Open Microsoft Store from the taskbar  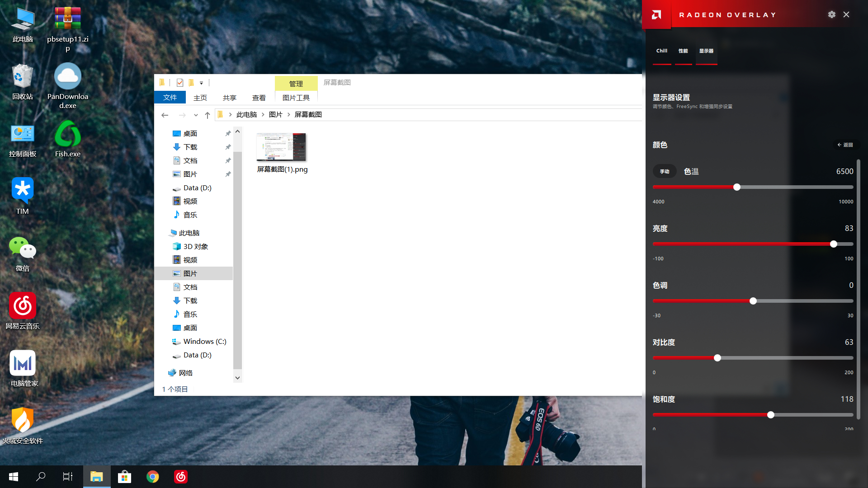(x=124, y=477)
